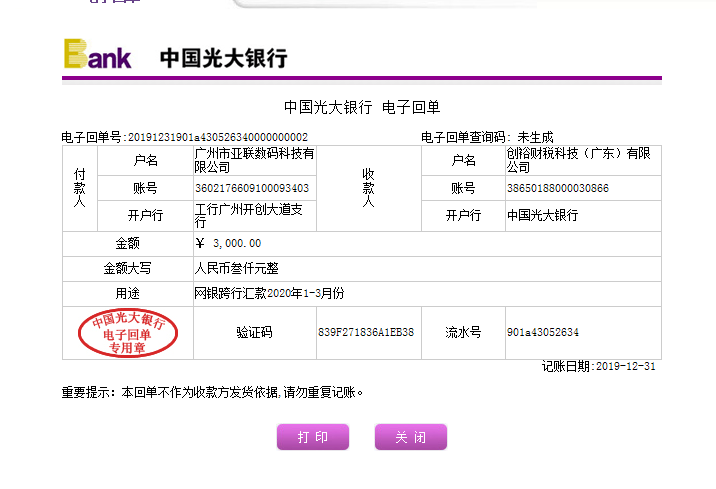Viewport: 716px width, 489px height.
Task: Click the 验证码 label cell
Action: pyautogui.click(x=254, y=332)
